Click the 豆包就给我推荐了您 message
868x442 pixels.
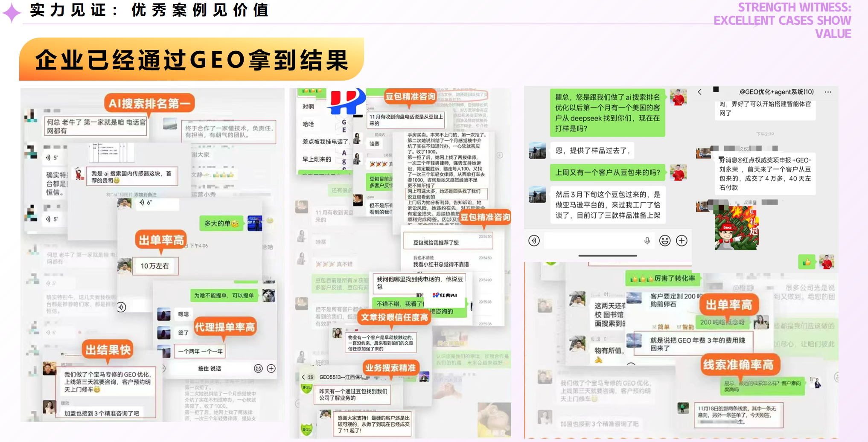(448, 241)
